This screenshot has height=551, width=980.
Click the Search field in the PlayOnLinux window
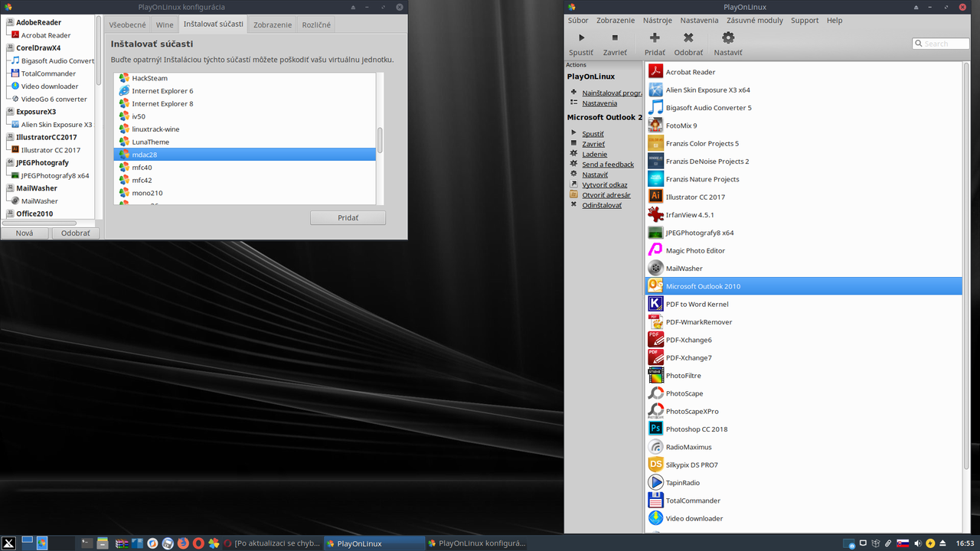point(940,44)
